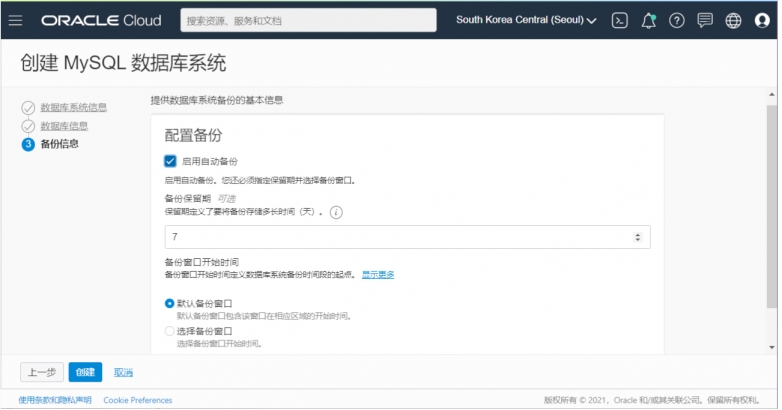Open the Cloud Shell icon
The height and width of the screenshot is (410, 782).
[619, 20]
